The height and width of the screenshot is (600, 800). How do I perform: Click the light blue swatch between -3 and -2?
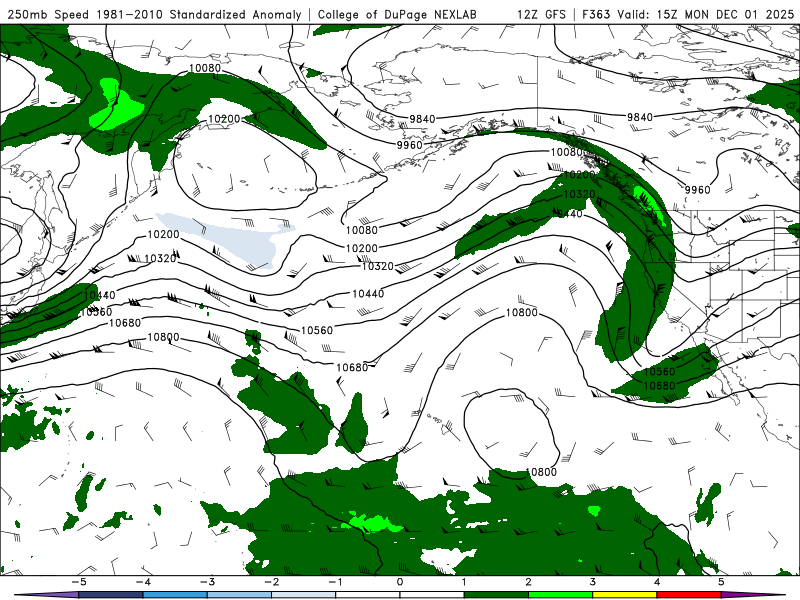(x=239, y=595)
